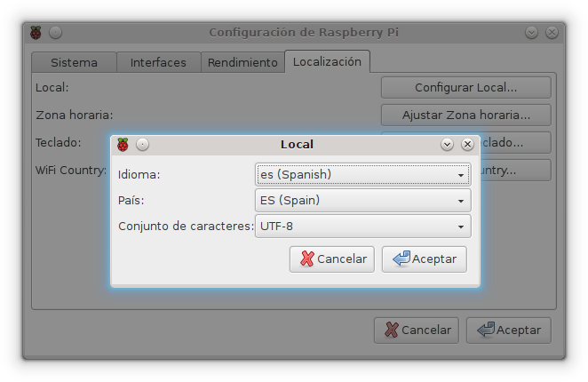
Task: Click the raspberry icon of the Configuración de Raspberry Pi window
Action: [36, 33]
